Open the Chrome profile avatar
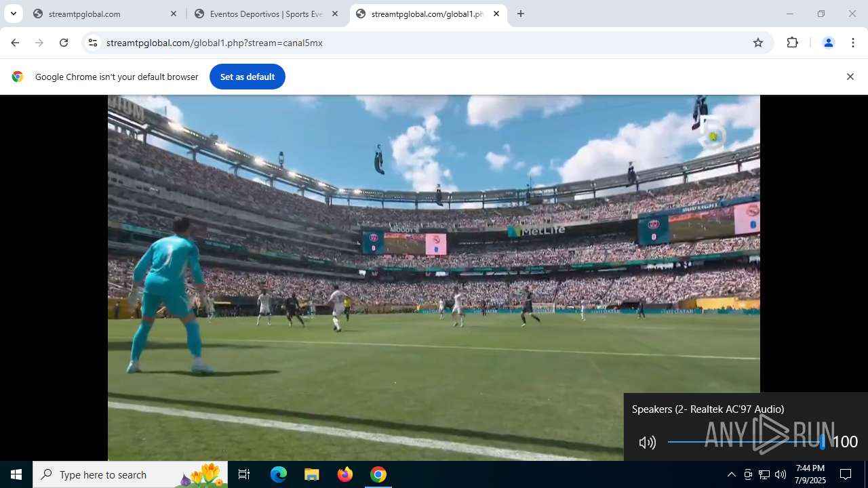This screenshot has width=868, height=488. point(828,43)
